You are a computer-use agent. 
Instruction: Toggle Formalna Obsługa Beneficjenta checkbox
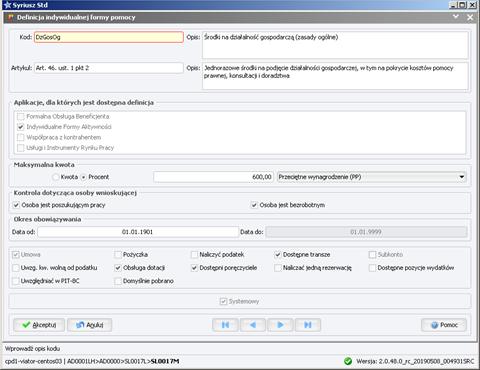pos(21,116)
